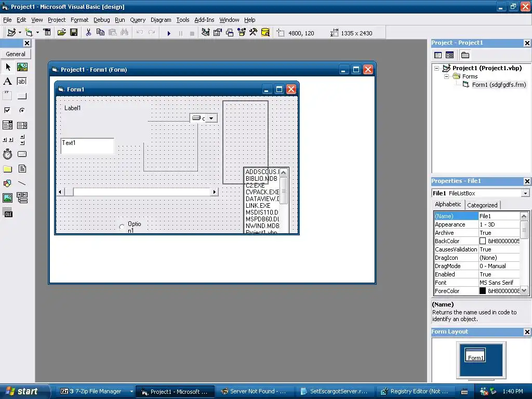Open the Properties Window toolbar icon
This screenshot has width=532, height=399.
(218, 33)
